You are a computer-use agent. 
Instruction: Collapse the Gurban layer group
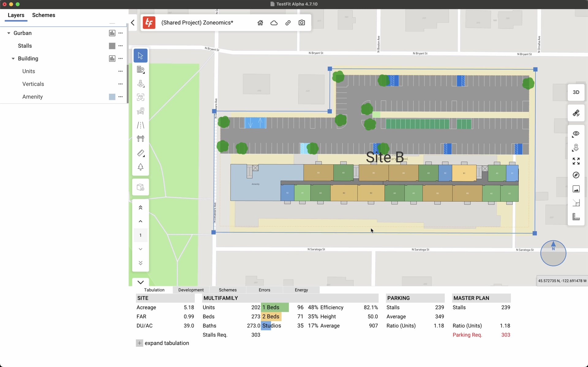click(x=9, y=33)
